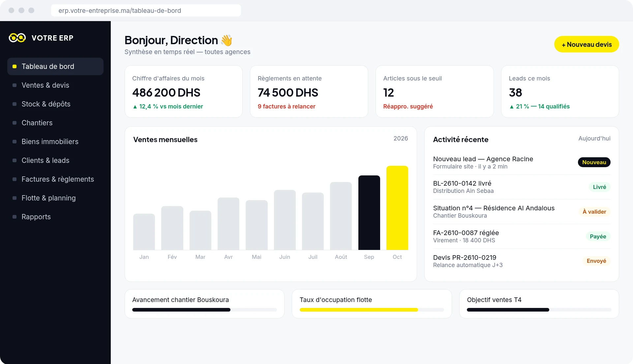Open Règlements en attente card

[x=309, y=91]
